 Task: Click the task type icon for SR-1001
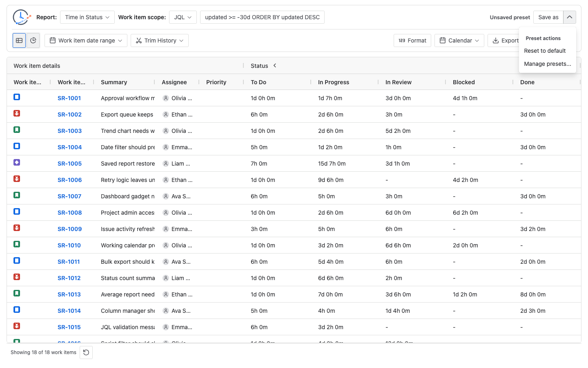click(x=17, y=97)
